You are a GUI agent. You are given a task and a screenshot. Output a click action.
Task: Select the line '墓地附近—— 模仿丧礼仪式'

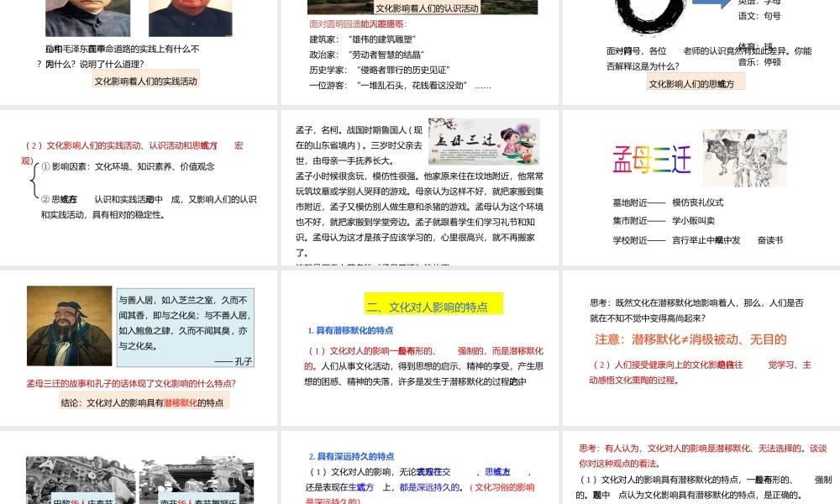point(668,202)
